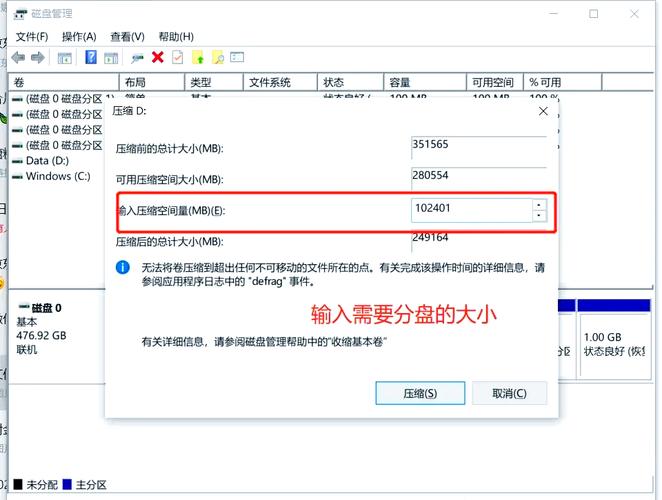Viewport: 662px width, 500px height.
Task: Click the 压缩(S) button
Action: click(420, 393)
